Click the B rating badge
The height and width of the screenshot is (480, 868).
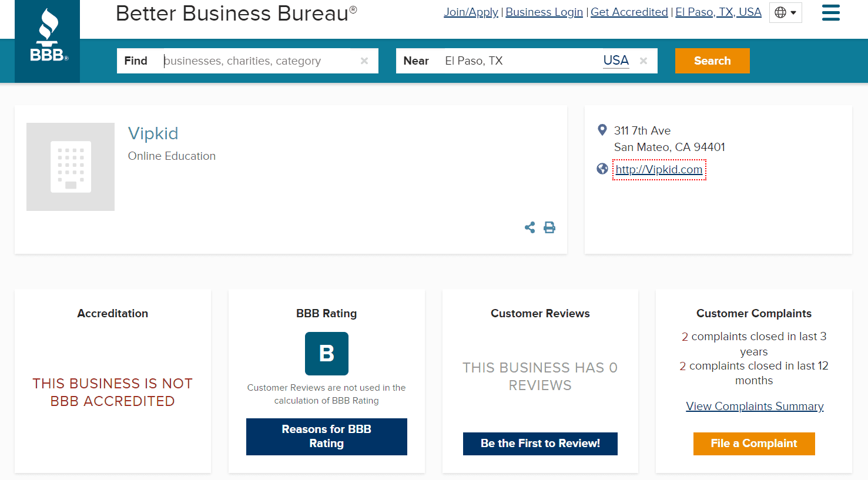click(x=327, y=354)
